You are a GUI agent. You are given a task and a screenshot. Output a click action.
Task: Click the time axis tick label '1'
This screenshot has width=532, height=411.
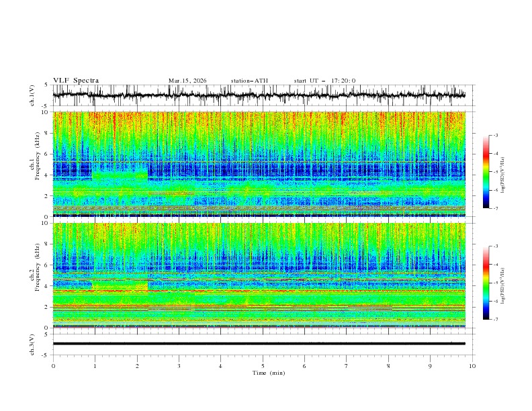95,366
